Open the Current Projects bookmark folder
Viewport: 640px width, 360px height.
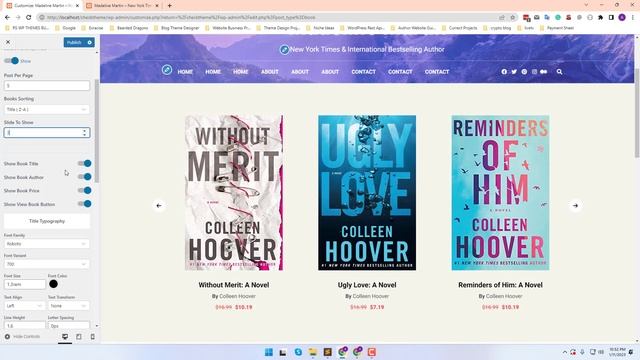[460, 28]
